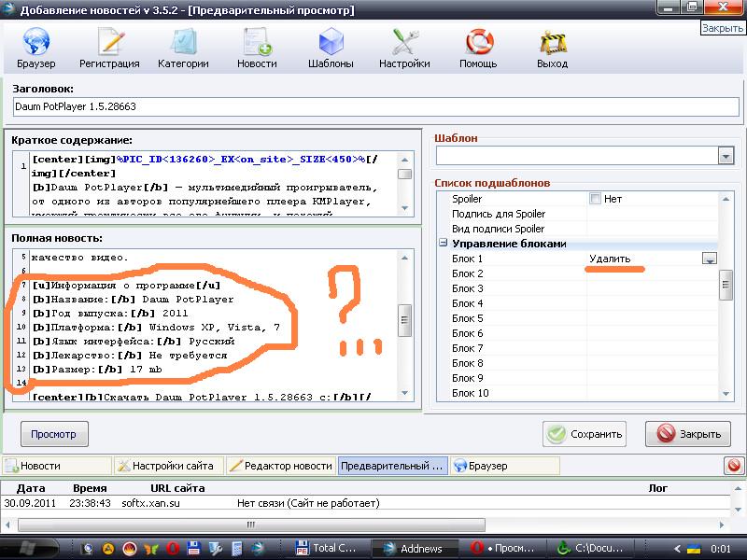Viewport: 747px width, 560px height.
Task: Open the butterfly quick launch icon
Action: (151, 548)
